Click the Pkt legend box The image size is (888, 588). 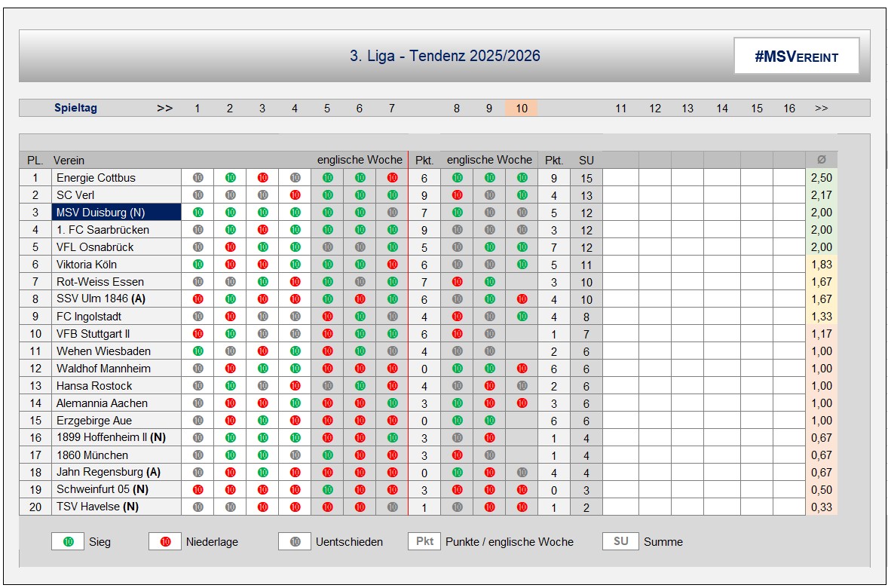pyautogui.click(x=425, y=541)
